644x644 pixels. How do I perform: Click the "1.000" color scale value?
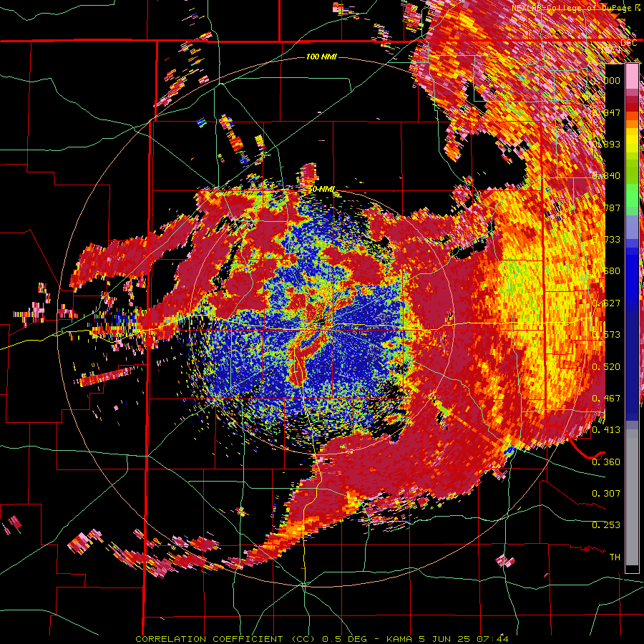[x=606, y=80]
